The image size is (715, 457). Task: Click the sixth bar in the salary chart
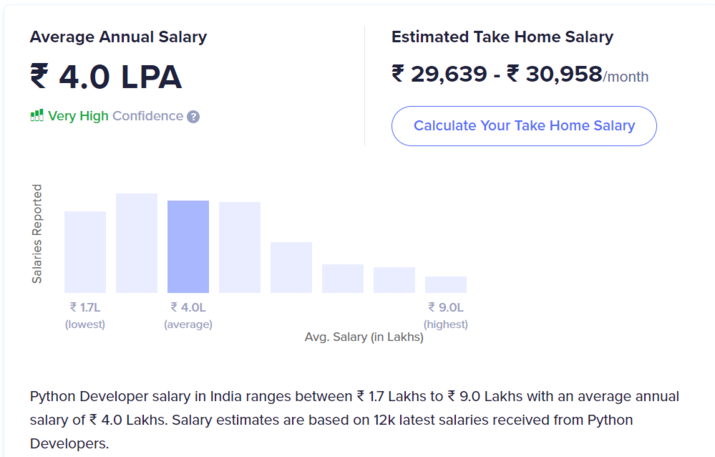pos(343,278)
